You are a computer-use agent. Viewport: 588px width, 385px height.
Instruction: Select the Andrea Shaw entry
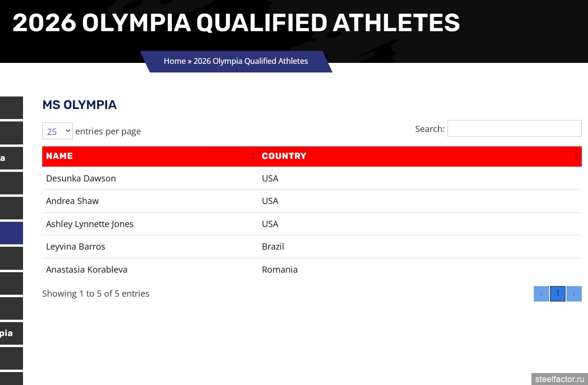[72, 201]
